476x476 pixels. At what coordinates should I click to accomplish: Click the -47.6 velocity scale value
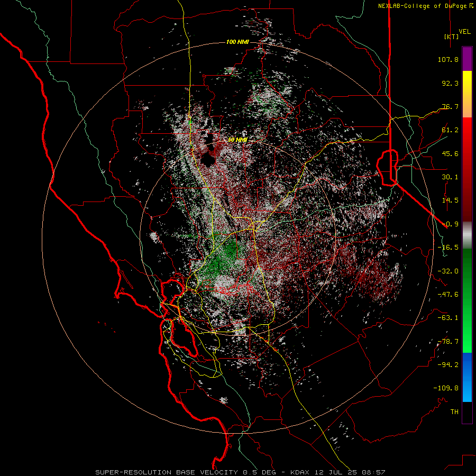(x=448, y=295)
